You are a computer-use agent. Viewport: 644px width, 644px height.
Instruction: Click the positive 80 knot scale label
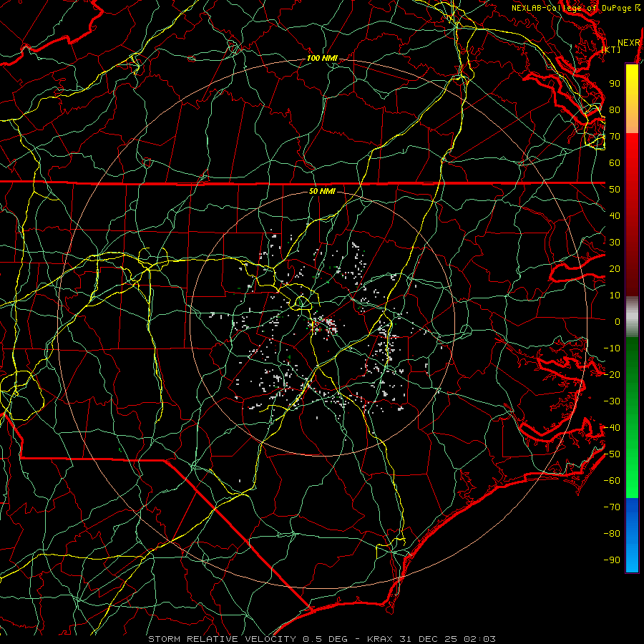pyautogui.click(x=615, y=109)
